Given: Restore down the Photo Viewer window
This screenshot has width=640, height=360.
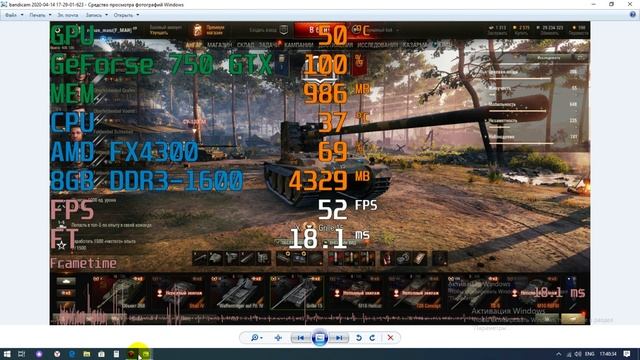Looking at the screenshot, I should pyautogui.click(x=611, y=4).
